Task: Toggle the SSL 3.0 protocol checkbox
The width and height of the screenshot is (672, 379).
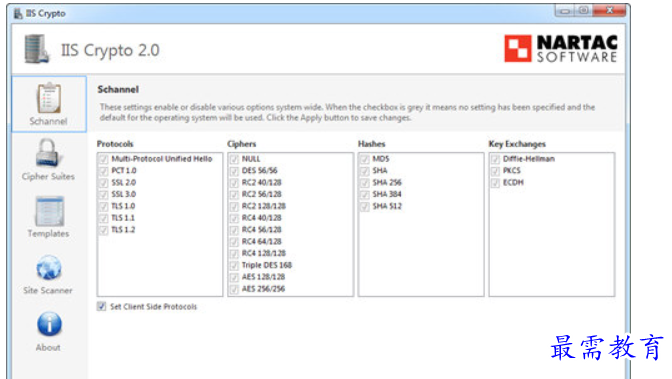Action: pyautogui.click(x=103, y=194)
